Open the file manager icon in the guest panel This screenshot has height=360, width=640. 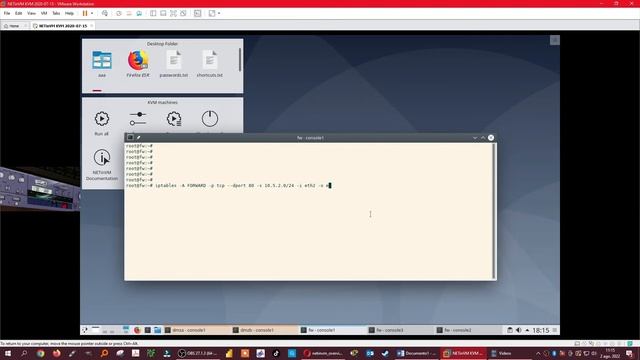[158, 330]
